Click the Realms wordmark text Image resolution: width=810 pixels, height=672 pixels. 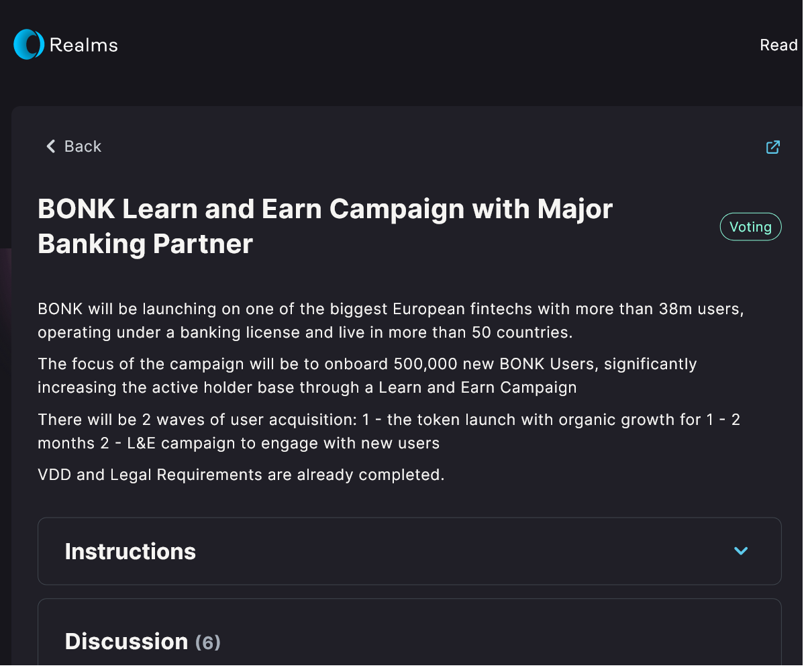tap(84, 46)
